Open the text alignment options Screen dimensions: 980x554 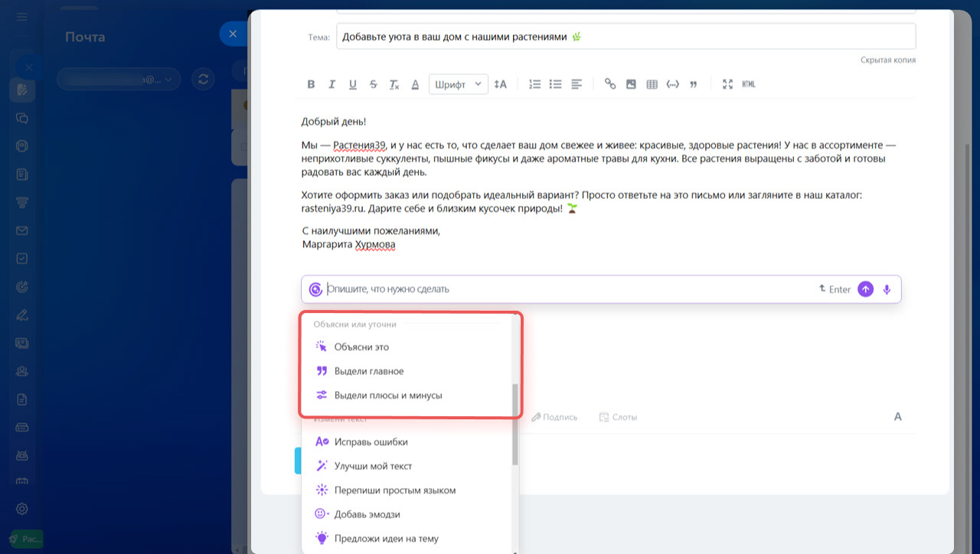tap(577, 84)
